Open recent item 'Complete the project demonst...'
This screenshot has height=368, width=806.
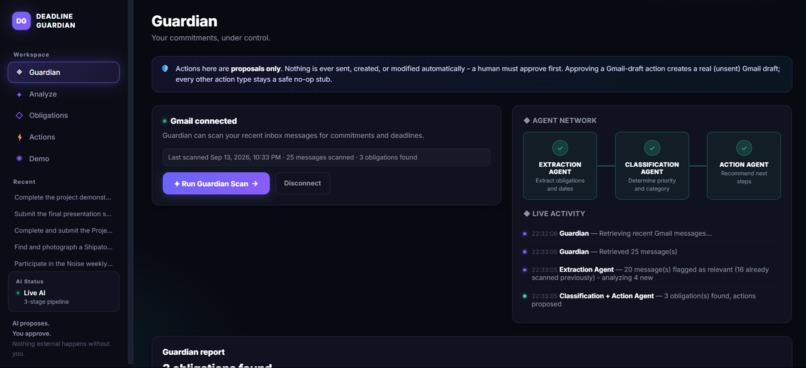coord(63,197)
